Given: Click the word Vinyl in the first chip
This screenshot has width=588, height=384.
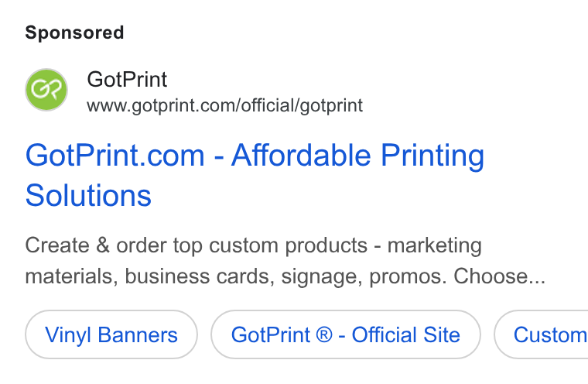Looking at the screenshot, I should [x=68, y=335].
